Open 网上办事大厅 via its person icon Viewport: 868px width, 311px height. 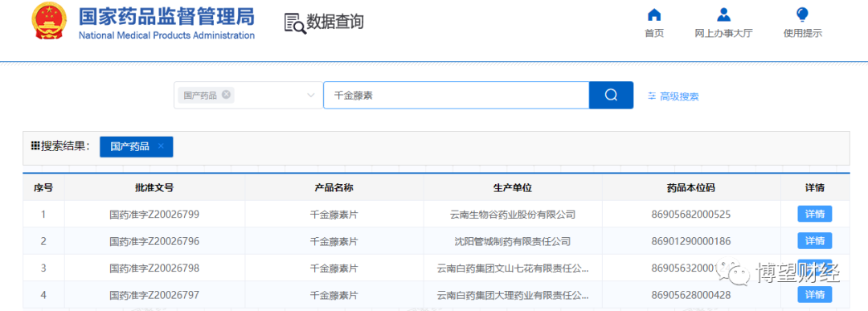pyautogui.click(x=723, y=14)
